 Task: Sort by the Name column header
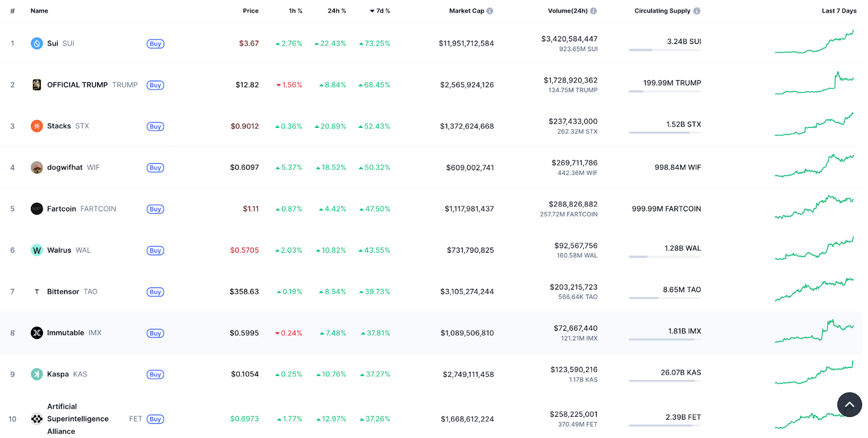click(39, 11)
